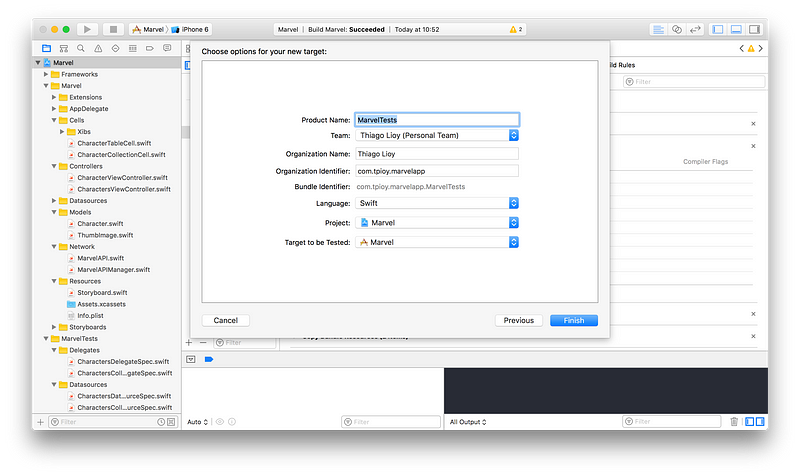The width and height of the screenshot is (800, 476).
Task: Toggle breakpoints activation blue icon
Action: pyautogui.click(x=209, y=360)
